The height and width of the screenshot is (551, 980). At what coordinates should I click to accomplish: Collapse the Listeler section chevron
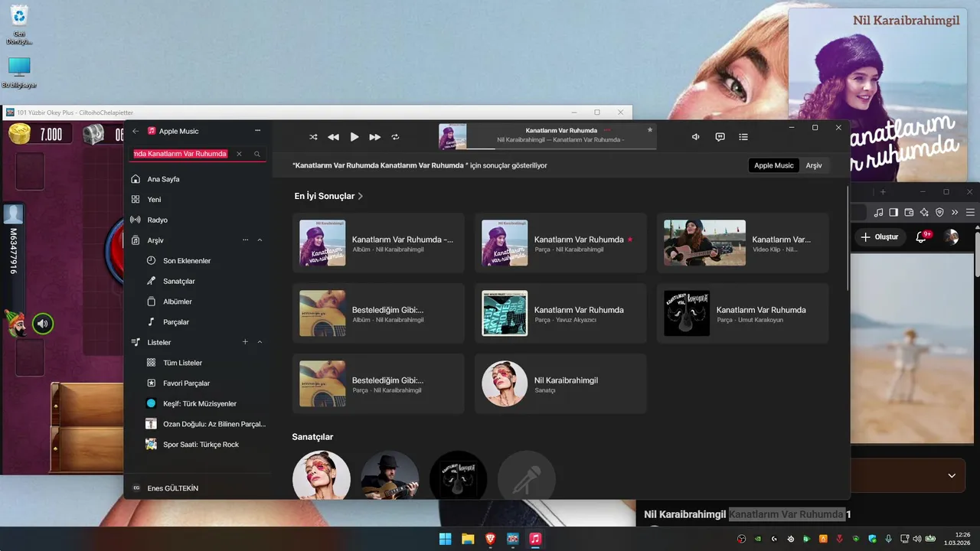point(260,342)
